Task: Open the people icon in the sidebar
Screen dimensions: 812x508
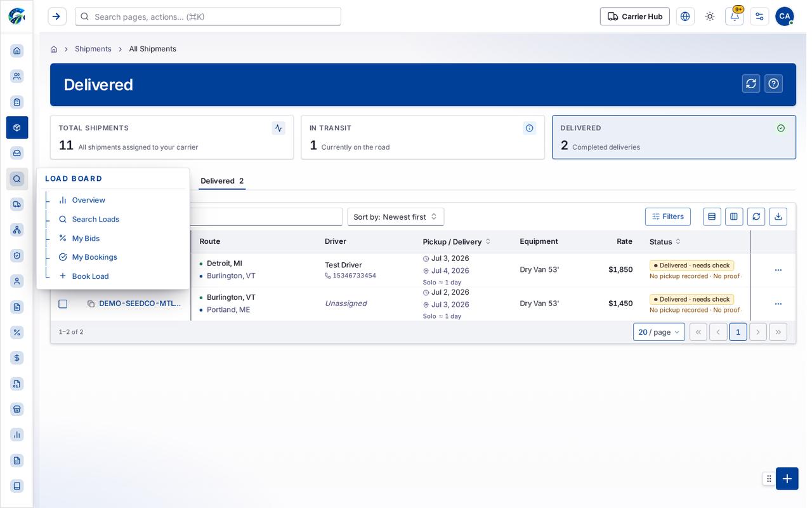Action: coord(17,76)
